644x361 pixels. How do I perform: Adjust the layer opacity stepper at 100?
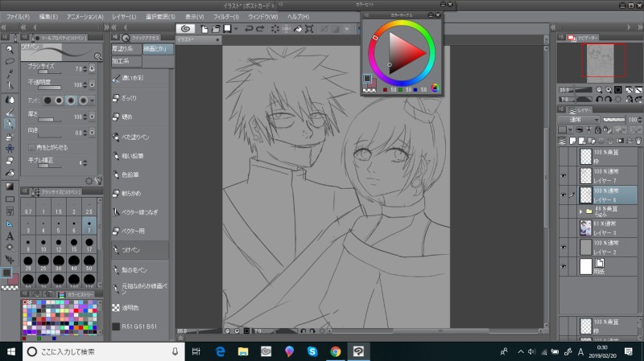(x=639, y=120)
